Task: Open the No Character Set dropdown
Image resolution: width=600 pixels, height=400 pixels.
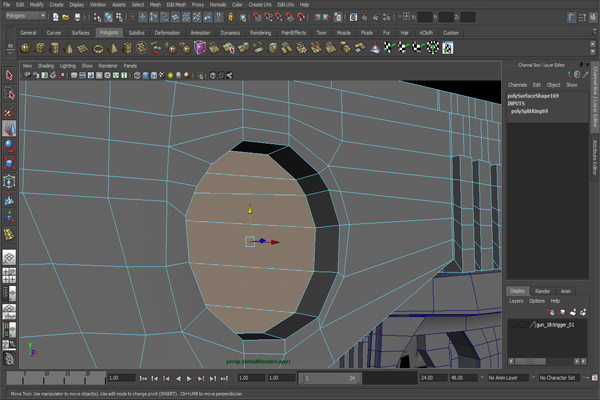Action: [x=557, y=378]
